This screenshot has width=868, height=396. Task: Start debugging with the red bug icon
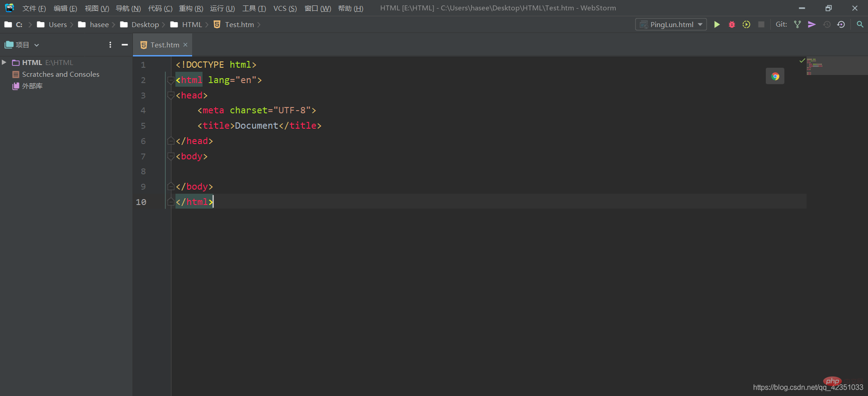tap(731, 24)
